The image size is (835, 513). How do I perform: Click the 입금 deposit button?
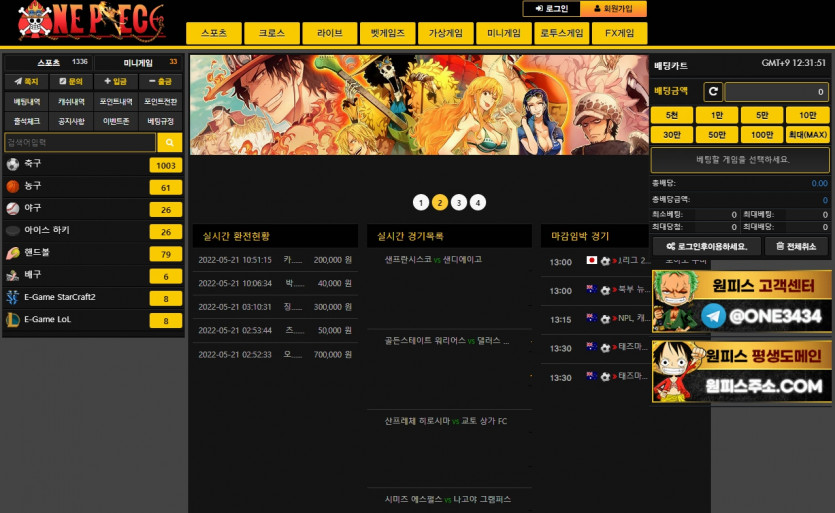click(x=116, y=82)
